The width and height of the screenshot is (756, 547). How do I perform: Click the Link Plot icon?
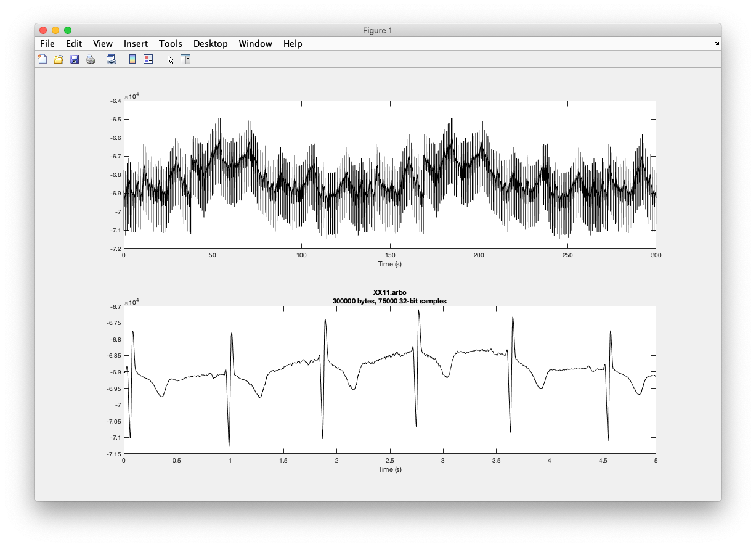112,59
